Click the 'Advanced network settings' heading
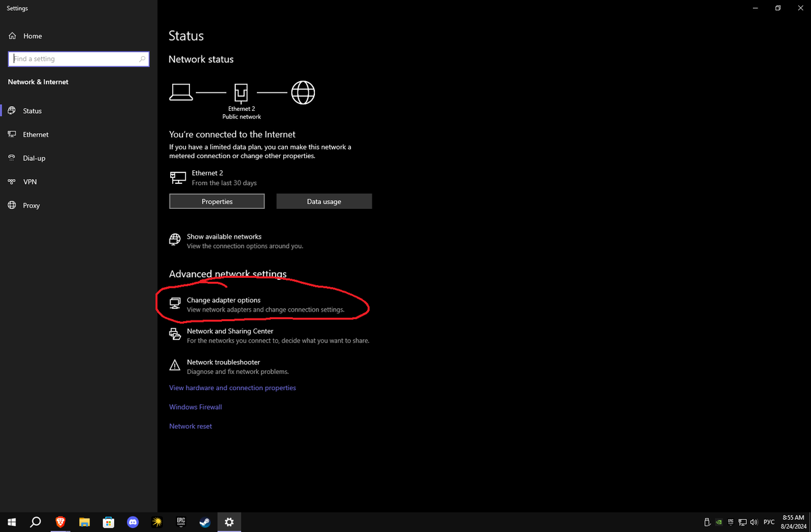This screenshot has width=811, height=532. click(228, 274)
